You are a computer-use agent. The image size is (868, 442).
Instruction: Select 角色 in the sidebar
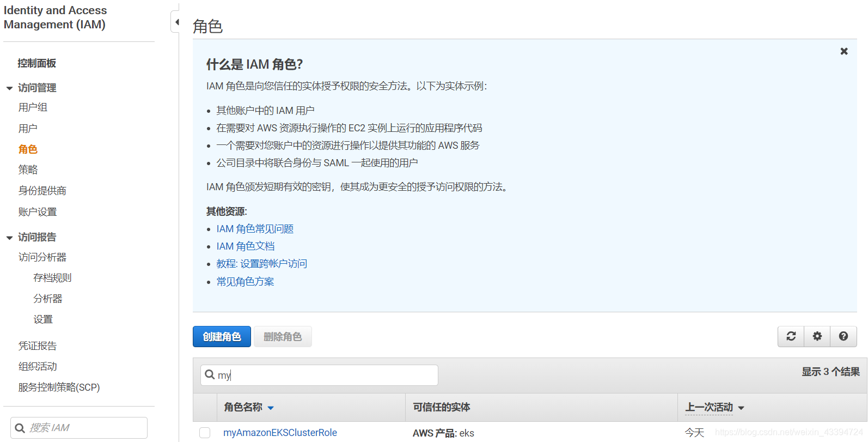(28, 149)
